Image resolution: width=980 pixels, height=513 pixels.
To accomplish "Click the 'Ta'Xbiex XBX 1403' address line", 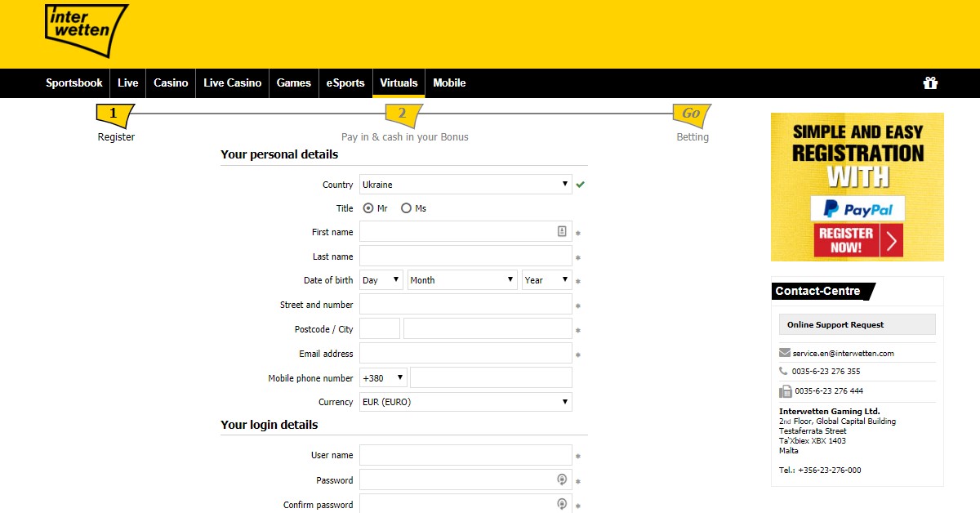I will pos(813,441).
